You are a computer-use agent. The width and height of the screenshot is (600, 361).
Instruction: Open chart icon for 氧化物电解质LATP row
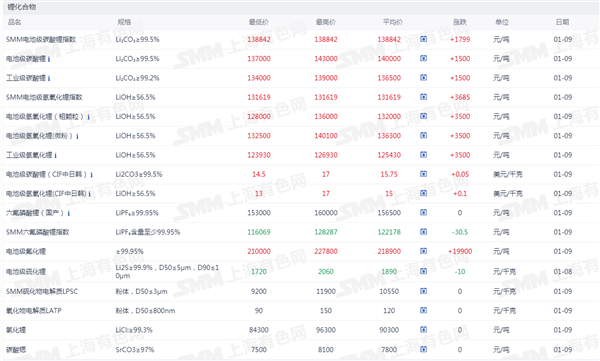pos(423,310)
